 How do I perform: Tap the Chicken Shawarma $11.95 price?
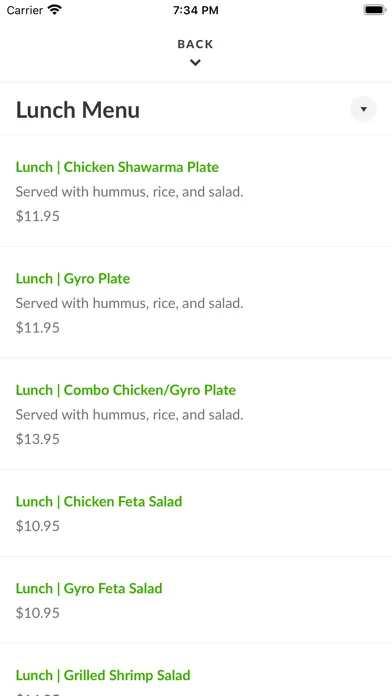(x=38, y=216)
